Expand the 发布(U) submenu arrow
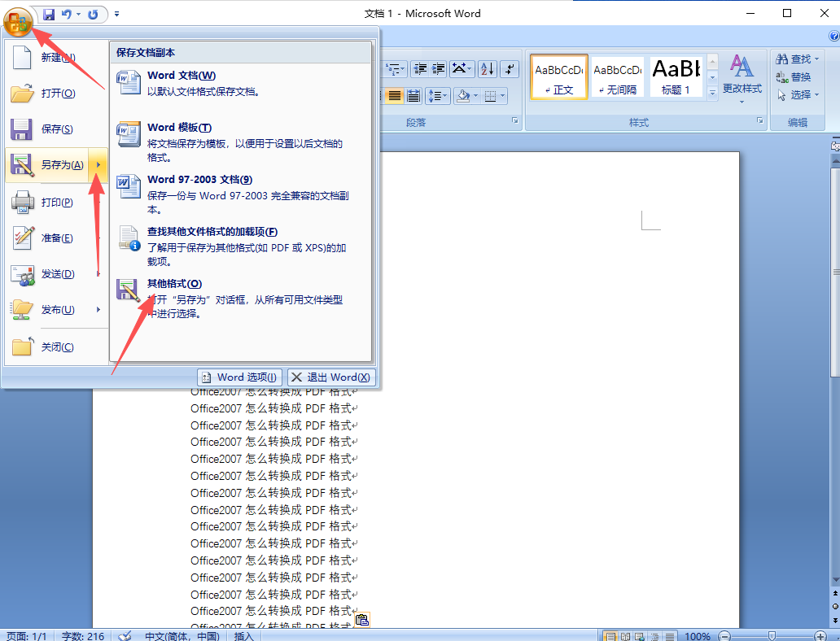Viewport: 840px width, 641px height. 98,310
